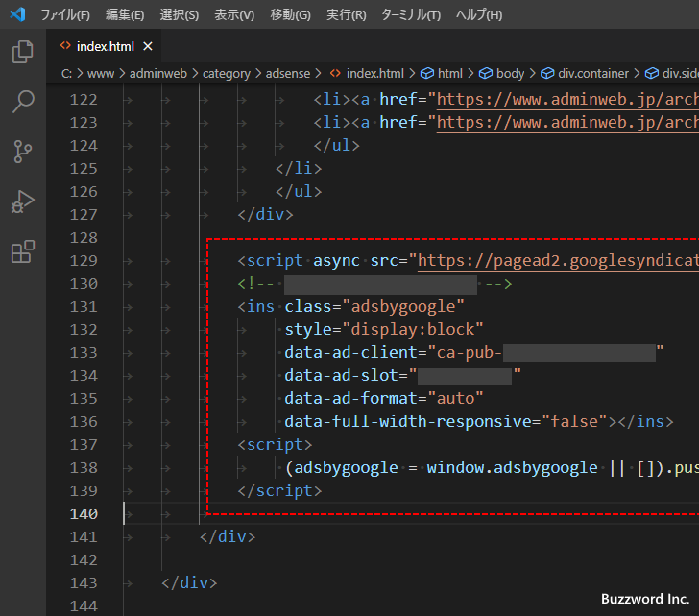Open the 編集(E) menu
The width and height of the screenshot is (699, 616).
pos(125,14)
